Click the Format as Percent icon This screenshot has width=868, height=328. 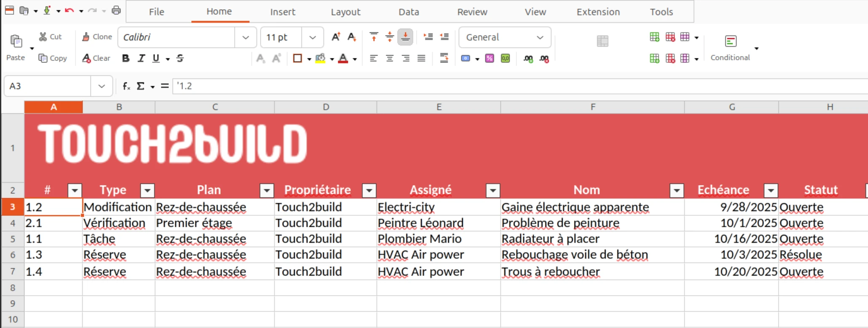(489, 59)
